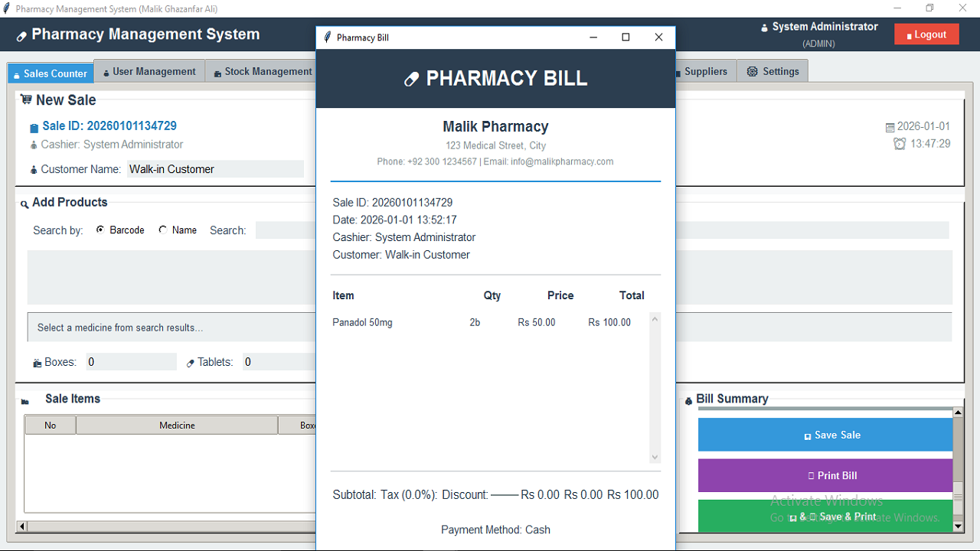Click the alarm clock icon beside the time
The width and height of the screenshot is (980, 551).
900,144
